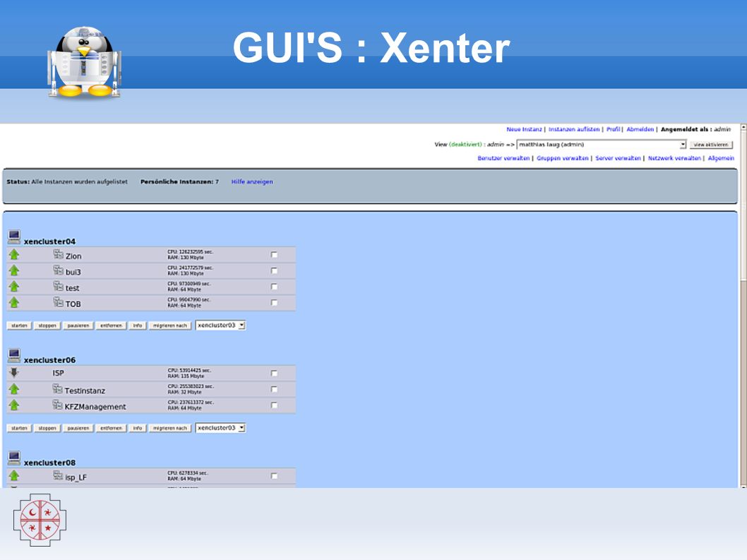Click the page vertical scrollbar
This screenshot has height=560, width=747.
point(743,306)
